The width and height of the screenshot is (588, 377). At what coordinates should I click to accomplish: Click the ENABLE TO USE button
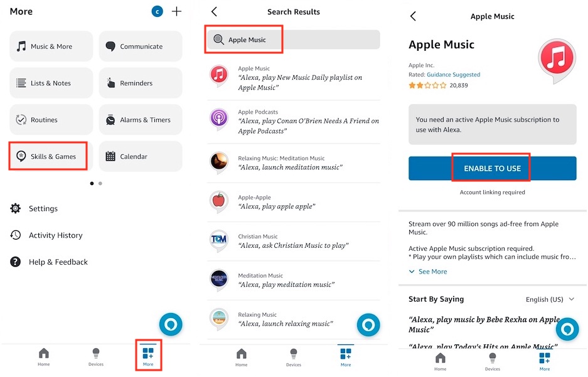(493, 168)
